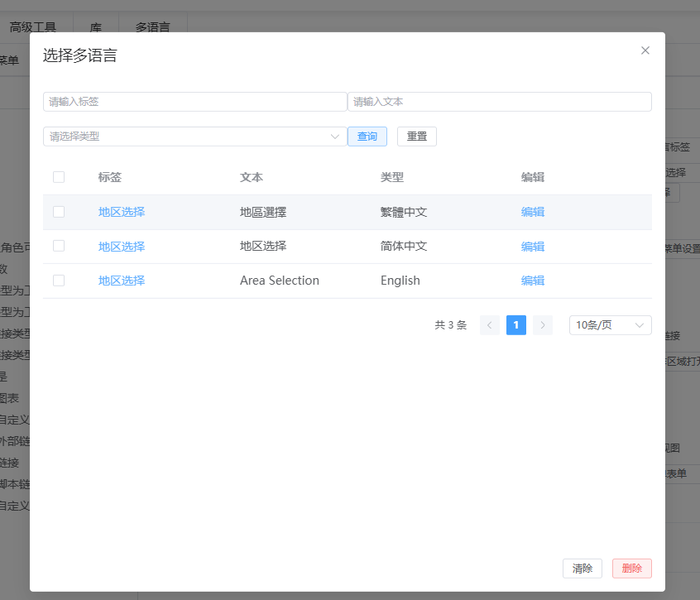Click the 文本 column header

click(x=252, y=177)
